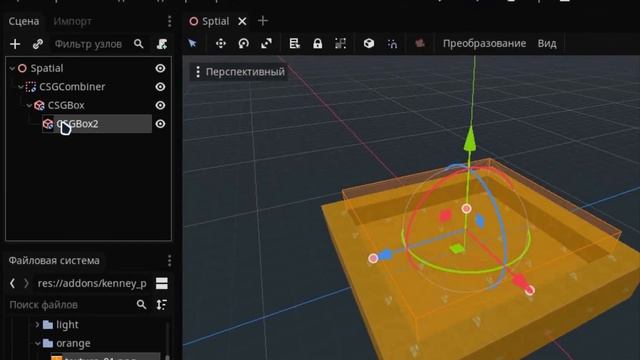Collapse the CSGBox node
The height and width of the screenshot is (360, 640).
29,105
